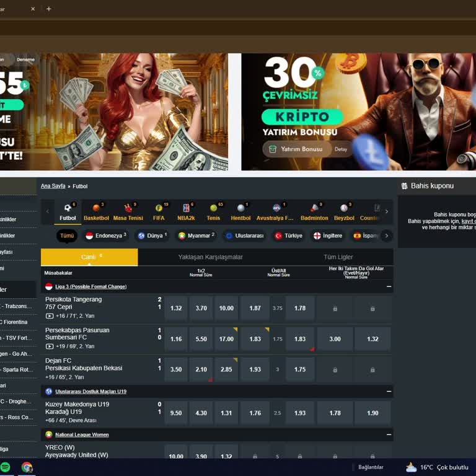This screenshot has height=476, width=476.
Task: Click Detay on the crypto bonus banner
Action: pyautogui.click(x=341, y=149)
